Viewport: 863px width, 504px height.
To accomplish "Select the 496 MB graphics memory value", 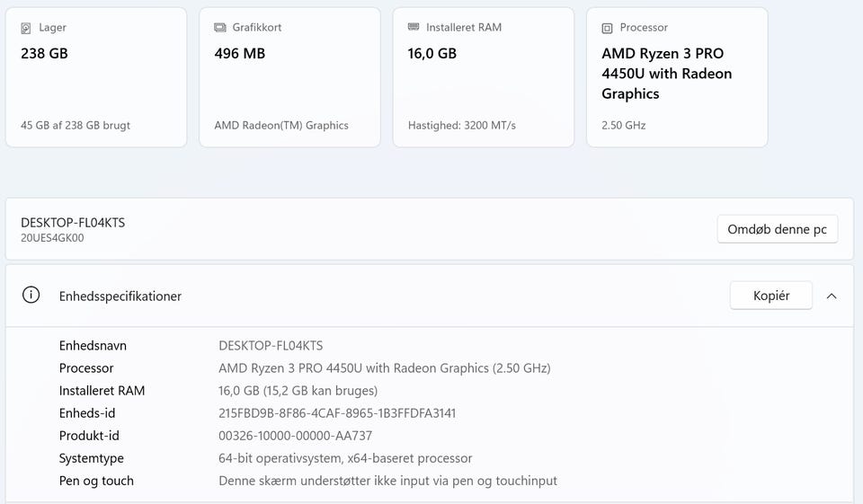I will point(239,54).
